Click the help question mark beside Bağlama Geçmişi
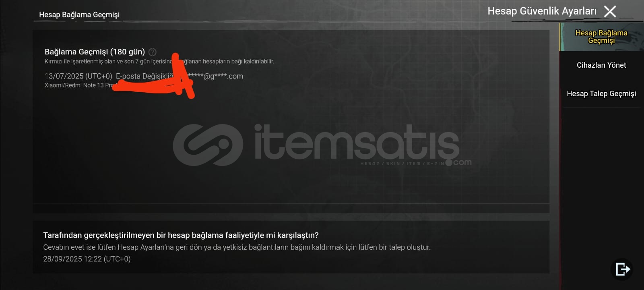 click(x=153, y=52)
